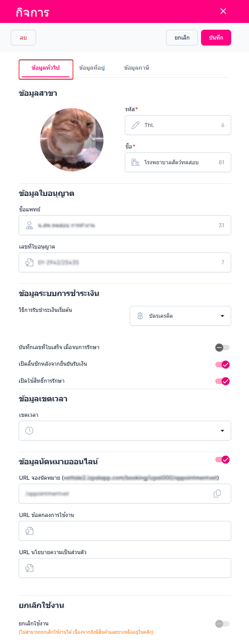249x644 pixels.
Task: Disable เปิดลิ้นชักหลังจากยืนยันรับเงิน toggle
Action: [x=222, y=365]
